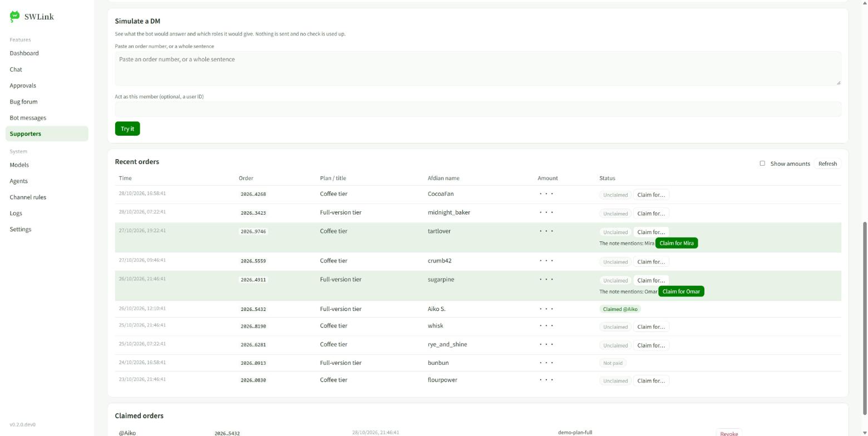Click the Order column header
The width and height of the screenshot is (868, 436).
click(x=246, y=178)
